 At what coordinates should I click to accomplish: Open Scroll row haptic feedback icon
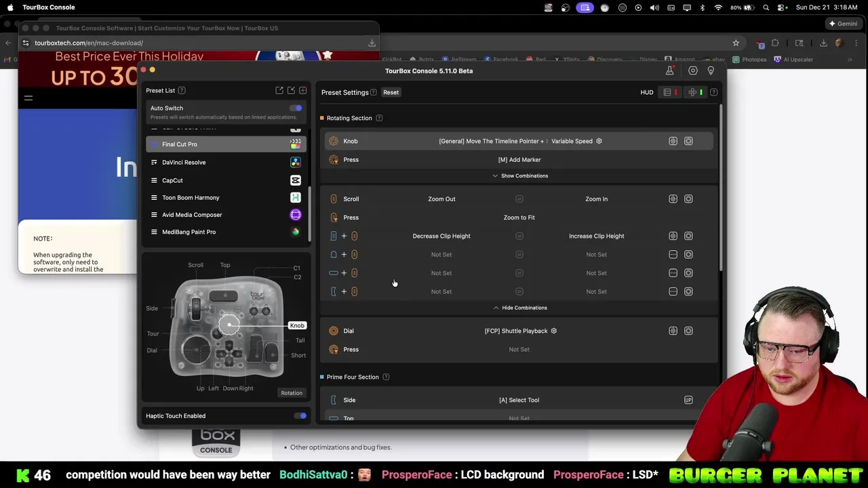pos(673,199)
